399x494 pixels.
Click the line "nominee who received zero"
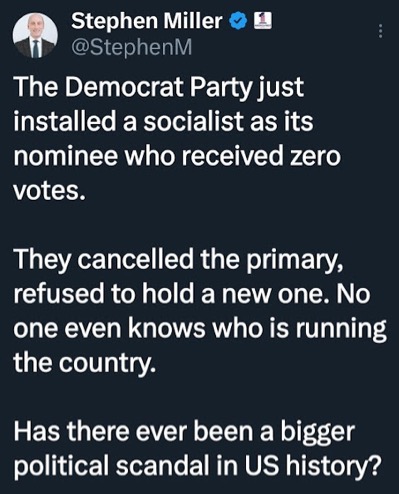177,156
